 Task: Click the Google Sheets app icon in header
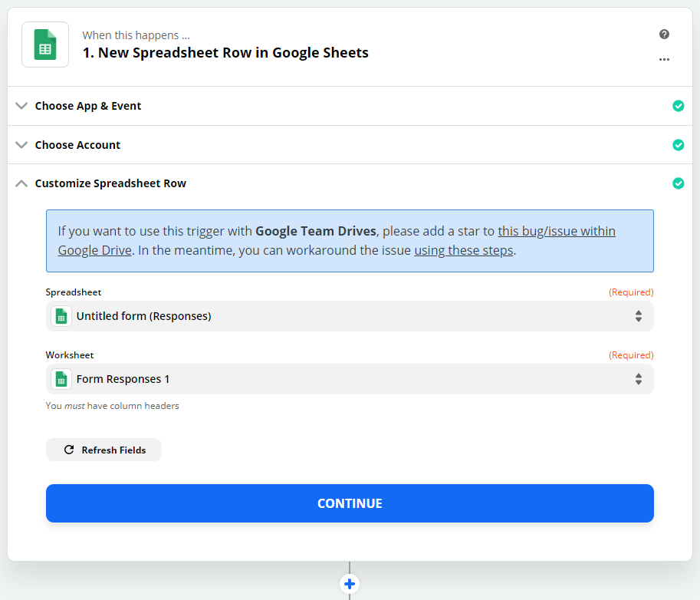pyautogui.click(x=45, y=45)
